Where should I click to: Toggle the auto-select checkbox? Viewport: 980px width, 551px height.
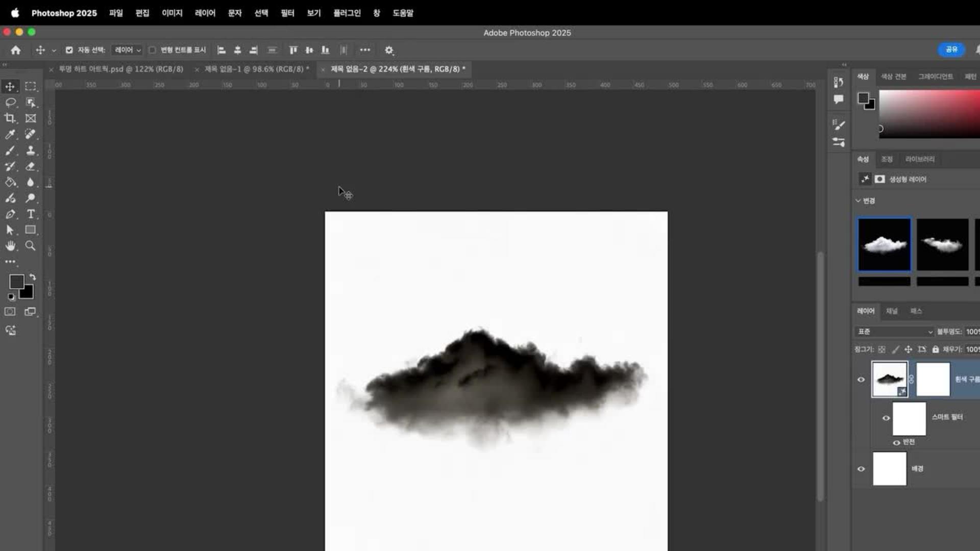[69, 50]
